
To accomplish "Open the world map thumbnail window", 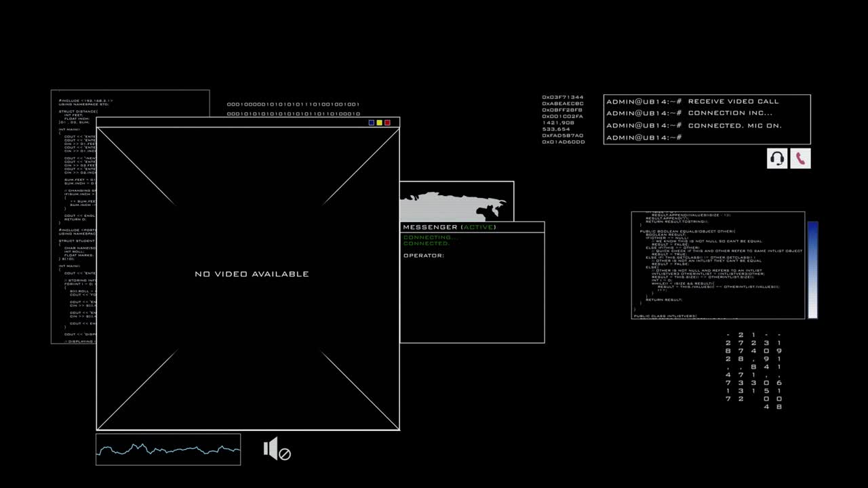I will click(456, 201).
